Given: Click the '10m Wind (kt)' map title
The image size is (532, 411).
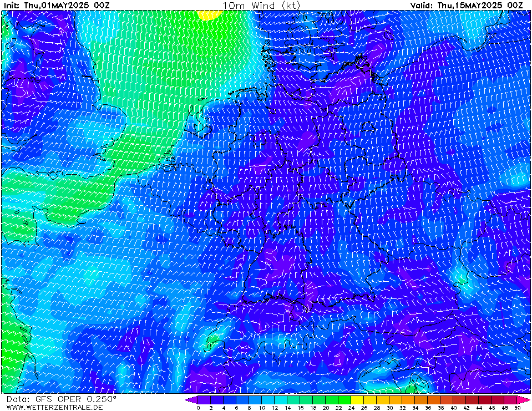Looking at the screenshot, I should tap(261, 6).
